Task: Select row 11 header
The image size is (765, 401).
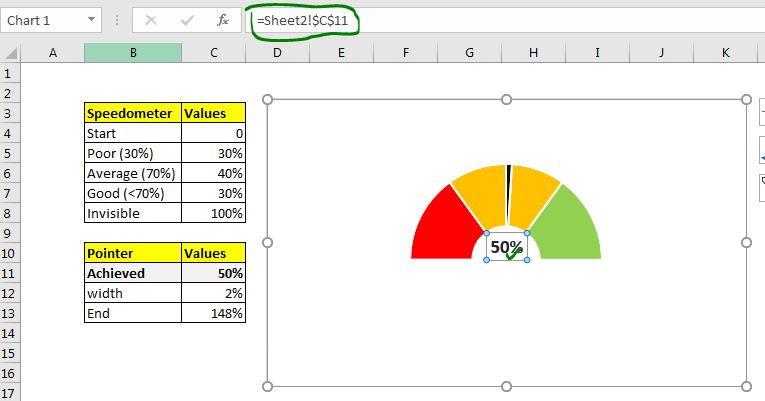Action: pos(10,273)
